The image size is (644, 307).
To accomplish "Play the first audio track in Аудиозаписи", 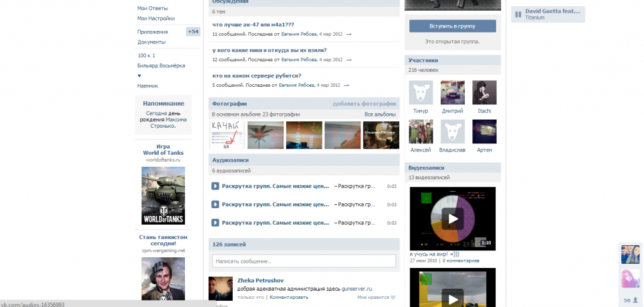I will [215, 186].
